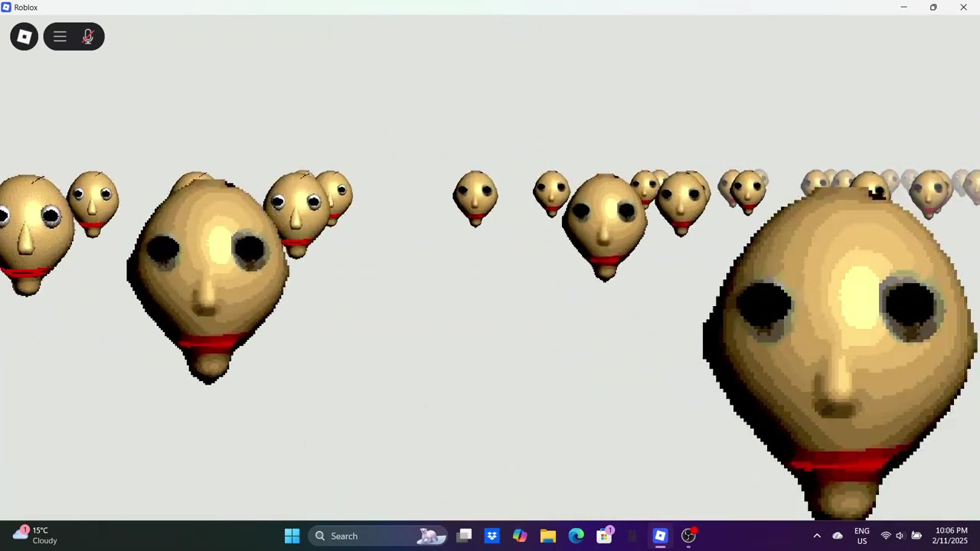Restore down the Roblox window

[933, 7]
